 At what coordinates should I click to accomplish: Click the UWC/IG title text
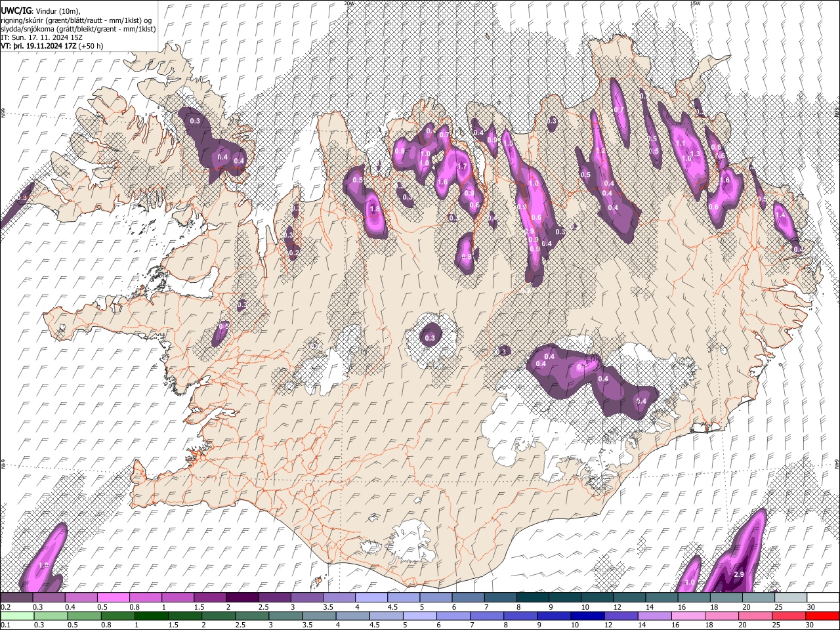click(x=15, y=11)
